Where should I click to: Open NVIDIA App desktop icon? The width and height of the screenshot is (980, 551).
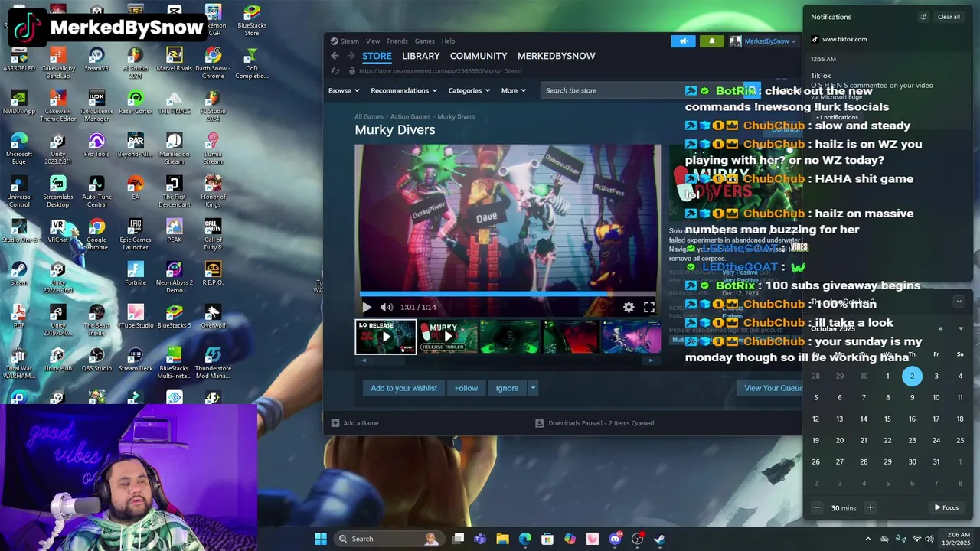point(19,103)
